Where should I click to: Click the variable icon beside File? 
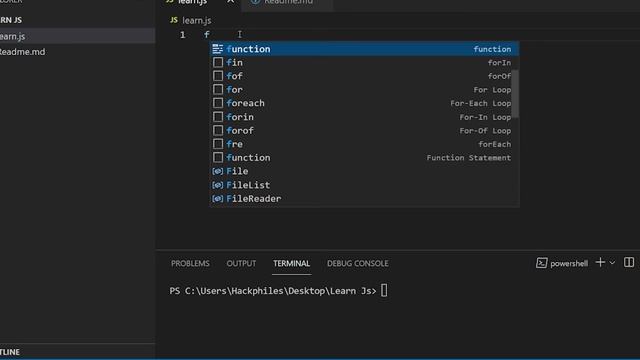(218, 171)
